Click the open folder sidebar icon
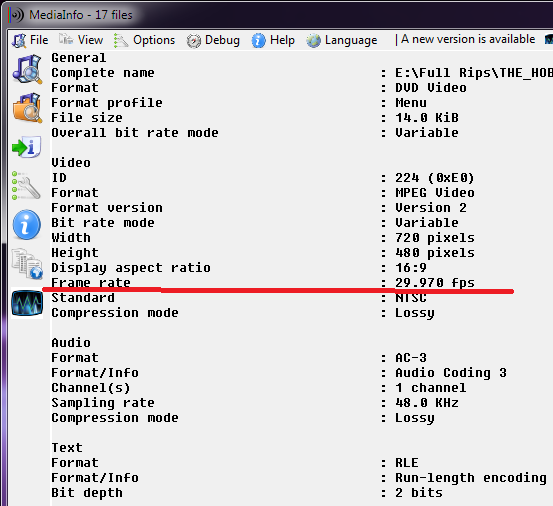 27,108
